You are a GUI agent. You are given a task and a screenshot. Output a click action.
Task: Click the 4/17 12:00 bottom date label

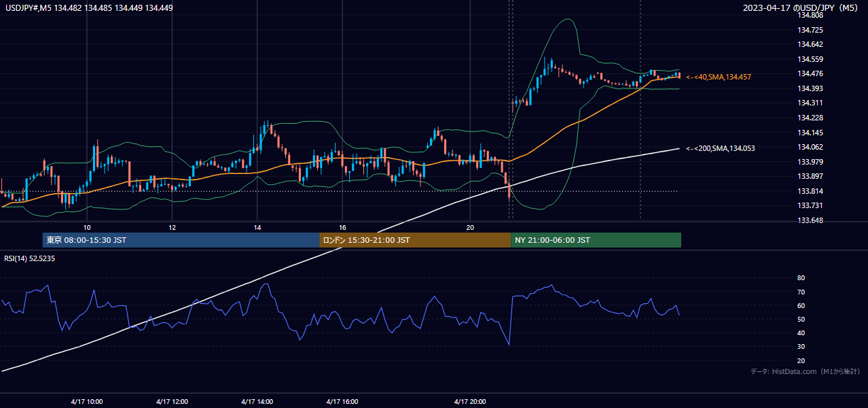click(x=172, y=401)
